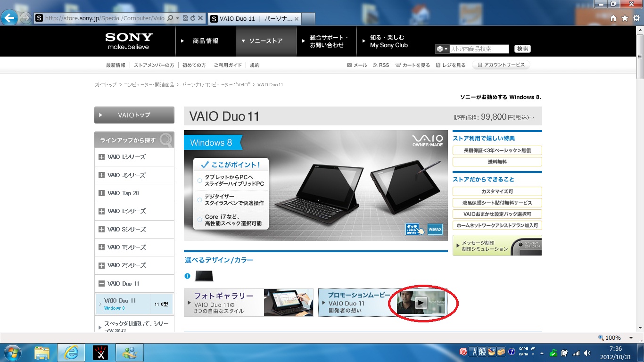Open the 最新情報 link
Screen dimensions: 644x362
(116, 66)
